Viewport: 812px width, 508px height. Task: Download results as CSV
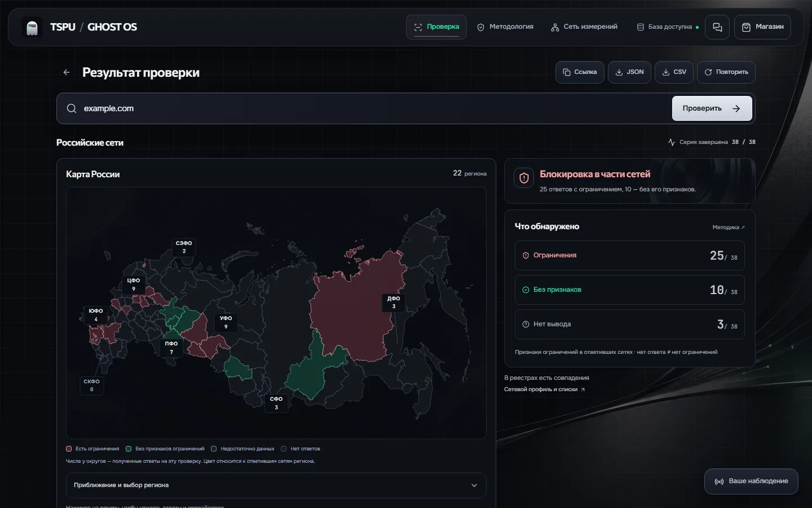coord(674,72)
